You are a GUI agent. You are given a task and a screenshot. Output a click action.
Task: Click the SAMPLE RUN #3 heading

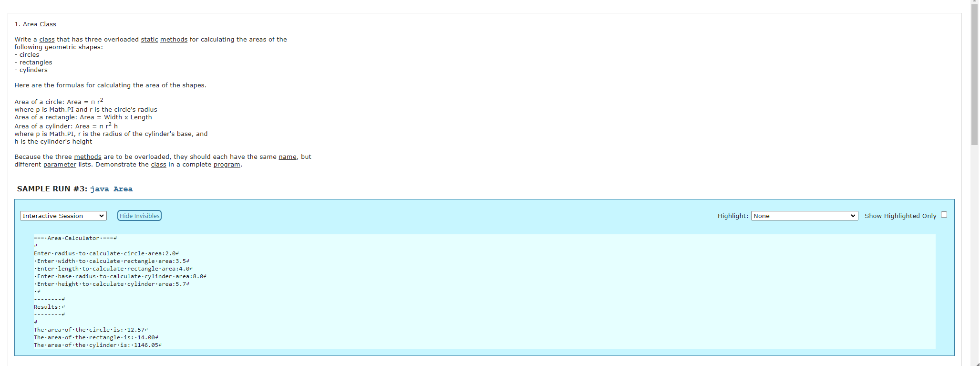[52, 188]
